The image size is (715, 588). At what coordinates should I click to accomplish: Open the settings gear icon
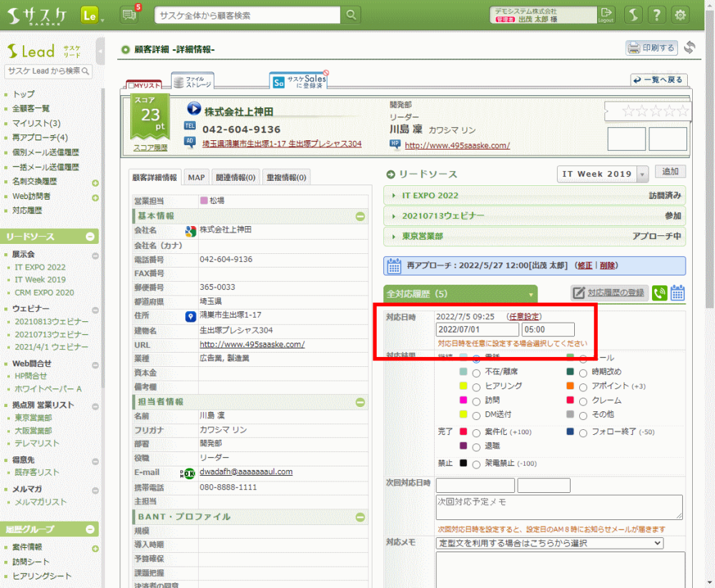tap(680, 15)
